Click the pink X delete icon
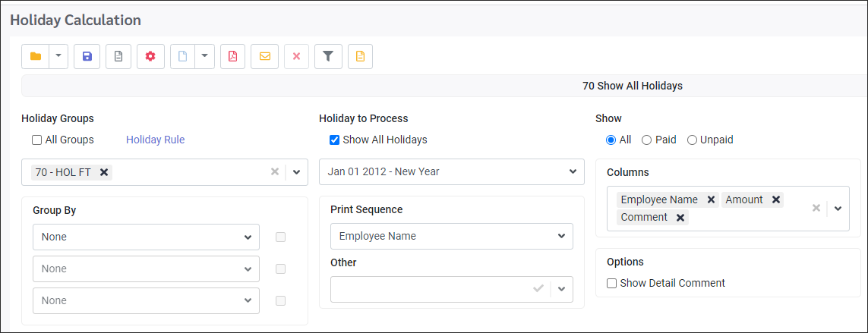Image resolution: width=868 pixels, height=333 pixels. coord(296,56)
